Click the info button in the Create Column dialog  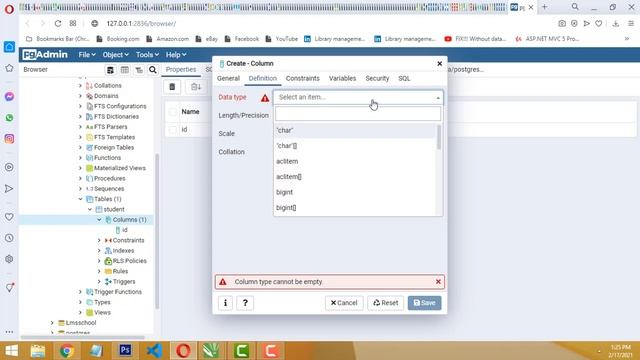point(225,303)
